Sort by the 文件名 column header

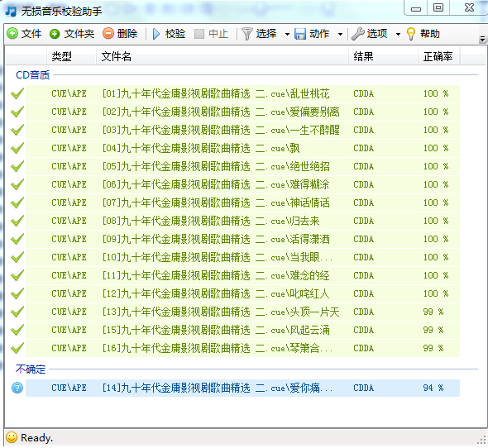(x=222, y=56)
